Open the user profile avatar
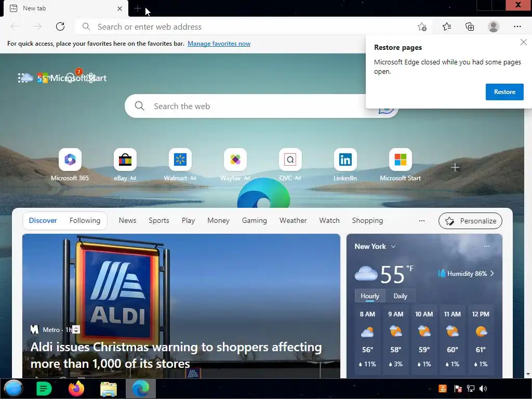This screenshot has height=399, width=532. pyautogui.click(x=494, y=26)
